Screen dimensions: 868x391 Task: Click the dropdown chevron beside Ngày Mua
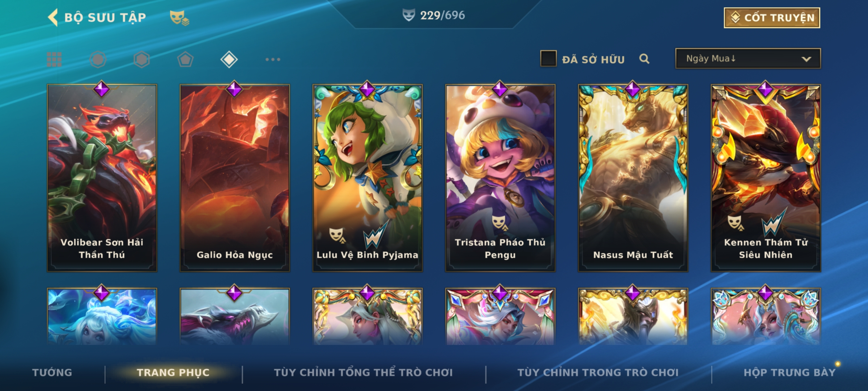coord(806,59)
